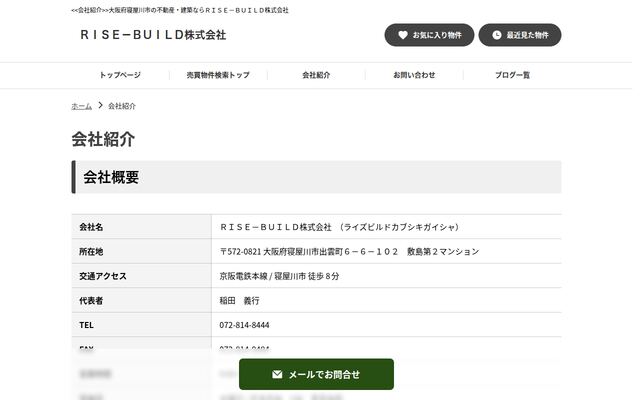The width and height of the screenshot is (640, 400).
Task: Click the heart icon in お気に入り物件
Action: pyautogui.click(x=402, y=35)
